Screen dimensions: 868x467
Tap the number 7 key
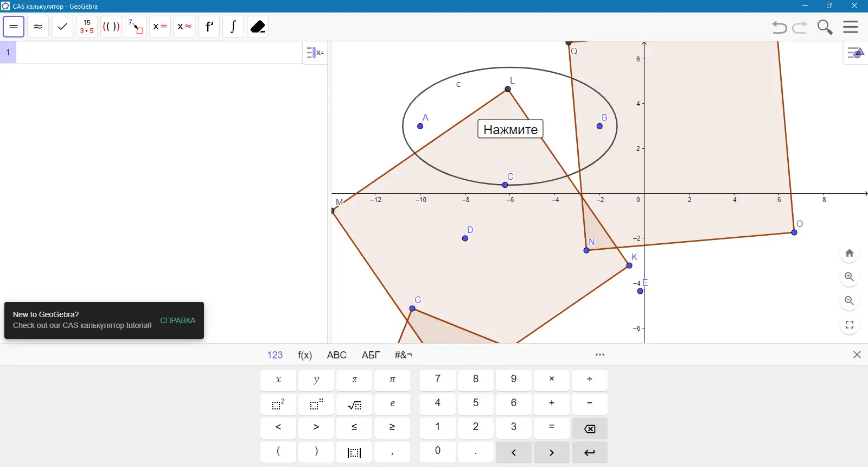438,380
